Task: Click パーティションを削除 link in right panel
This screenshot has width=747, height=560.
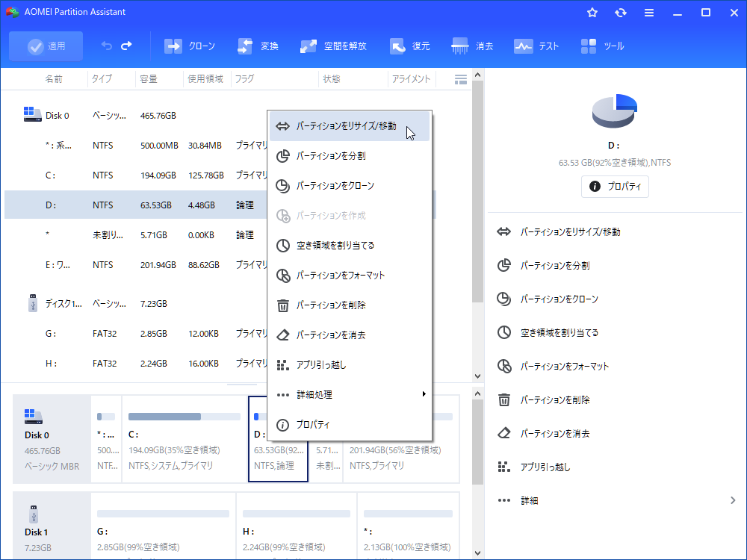Action: [x=555, y=399]
